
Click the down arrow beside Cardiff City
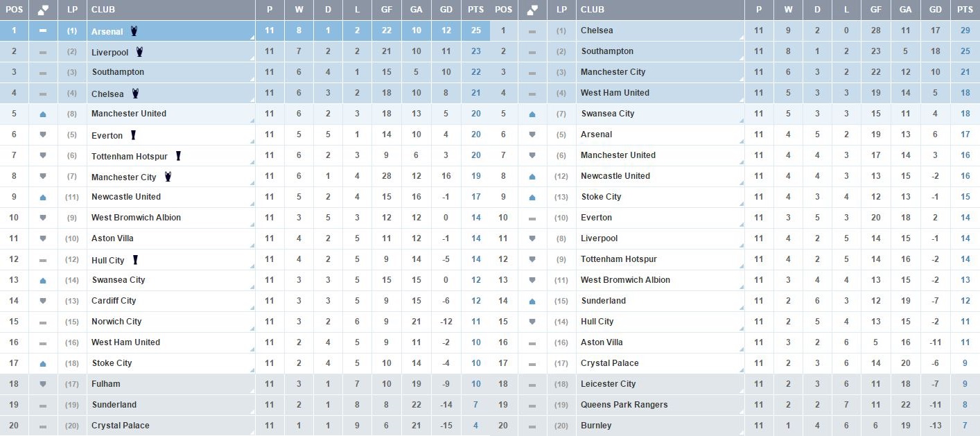[x=43, y=301]
